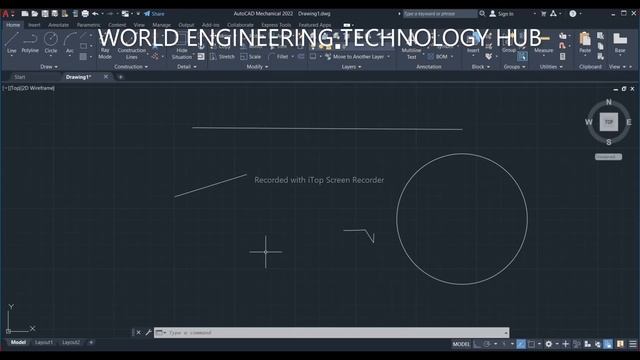Click the New file icon in quick access toolbar
The height and width of the screenshot is (360, 640).
25,13
